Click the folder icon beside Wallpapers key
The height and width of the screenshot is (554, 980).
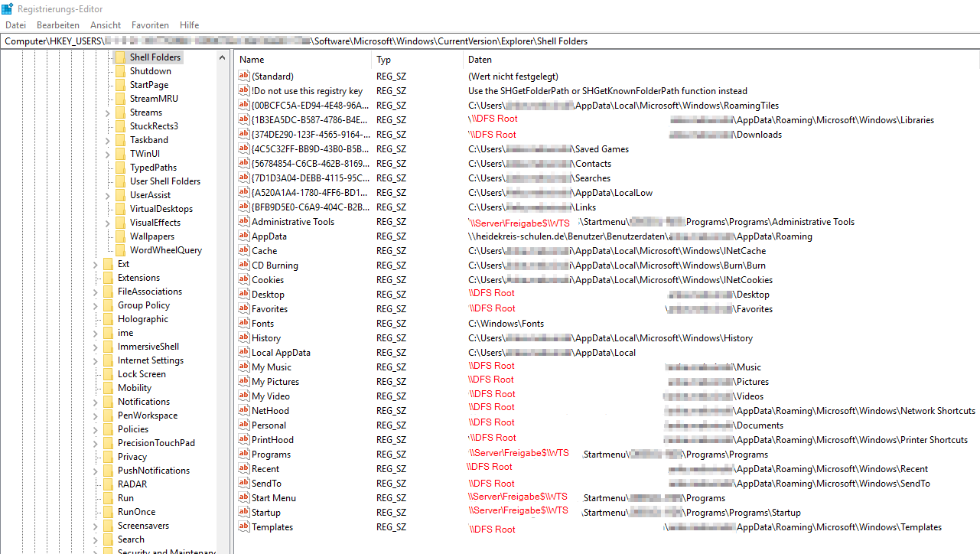click(121, 236)
